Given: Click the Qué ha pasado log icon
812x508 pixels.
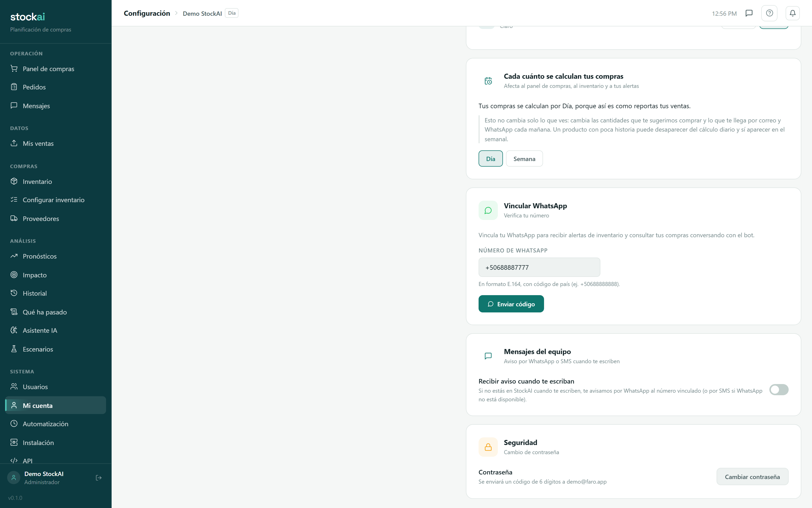Looking at the screenshot, I should (14, 312).
